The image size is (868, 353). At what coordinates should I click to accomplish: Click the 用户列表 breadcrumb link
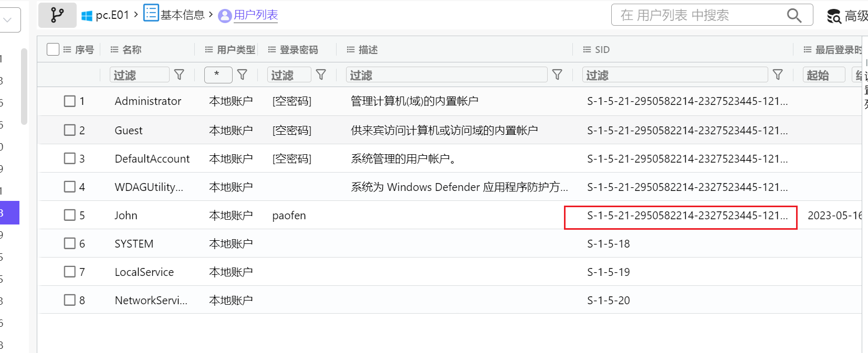[x=255, y=15]
